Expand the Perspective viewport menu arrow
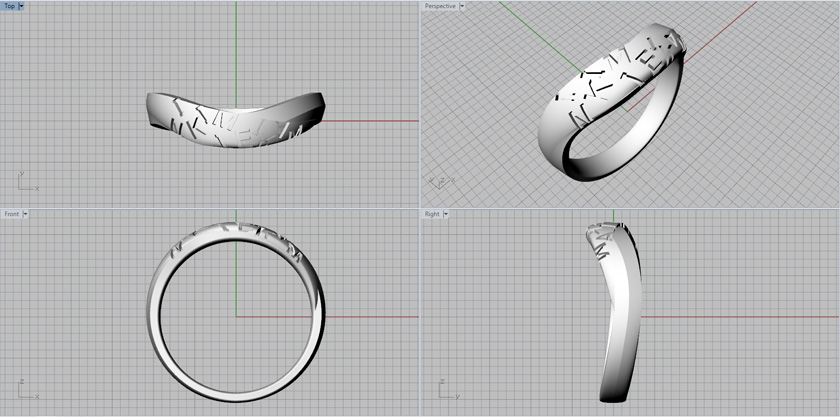Viewport: 840px width, 417px height. click(x=462, y=6)
